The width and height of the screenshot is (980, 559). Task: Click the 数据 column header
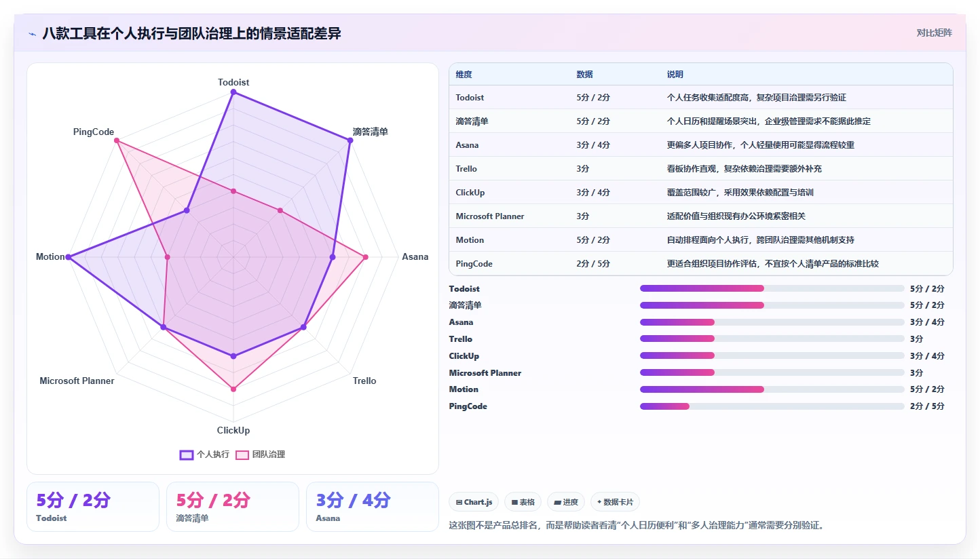pos(585,75)
